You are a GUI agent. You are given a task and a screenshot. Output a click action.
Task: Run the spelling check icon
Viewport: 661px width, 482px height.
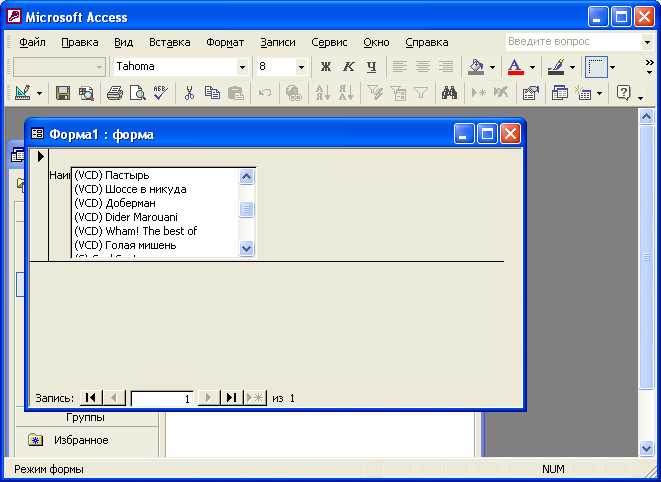click(x=161, y=93)
